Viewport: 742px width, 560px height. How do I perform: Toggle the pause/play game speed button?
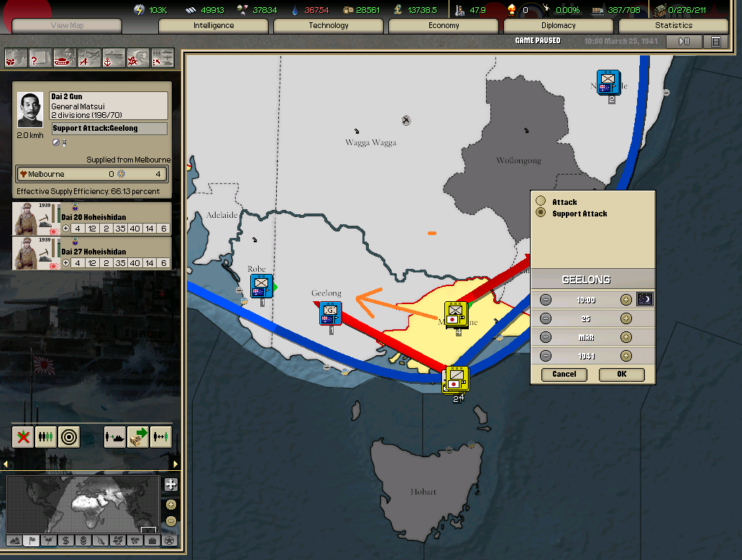click(684, 42)
